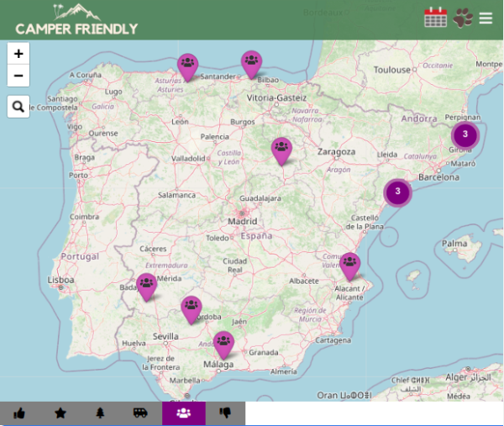Open the calendar icon in header

click(x=435, y=18)
